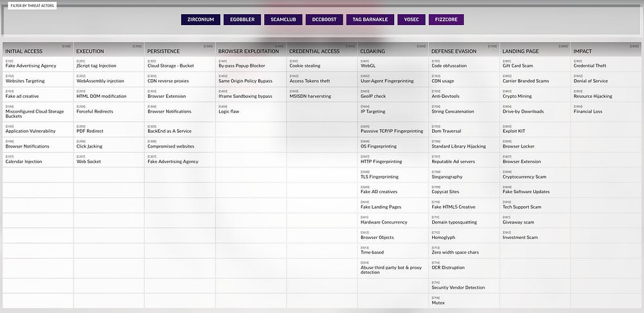Image resolution: width=644 pixels, height=313 pixels.
Task: Click the Web Socket cell
Action: coord(109,160)
